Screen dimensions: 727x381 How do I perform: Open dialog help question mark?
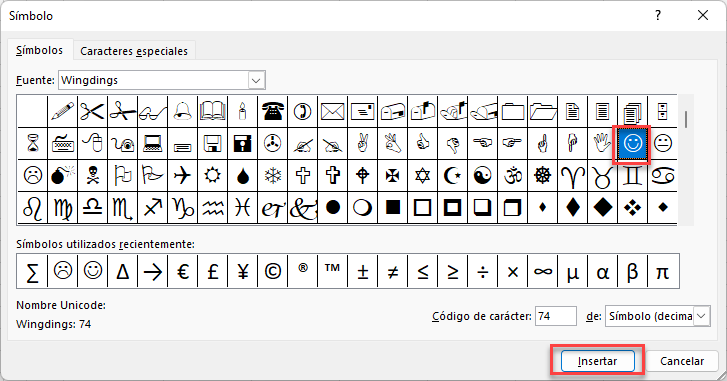click(x=658, y=16)
